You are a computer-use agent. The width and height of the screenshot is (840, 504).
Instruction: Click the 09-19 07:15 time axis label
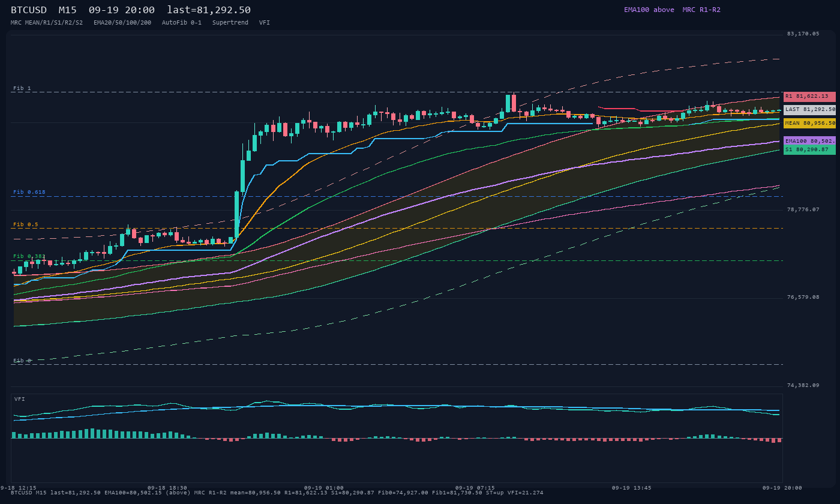pos(475,488)
